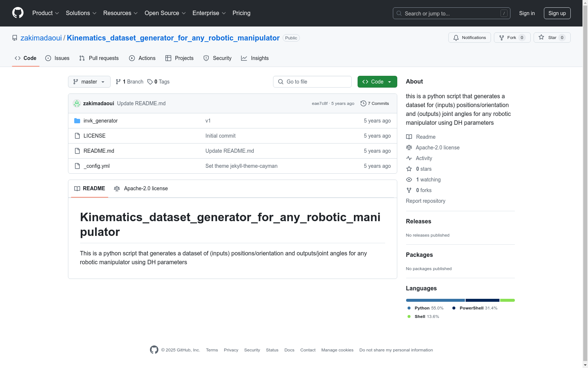The height and width of the screenshot is (368, 588).
Task: Expand the Solutions dropdown
Action: click(81, 13)
